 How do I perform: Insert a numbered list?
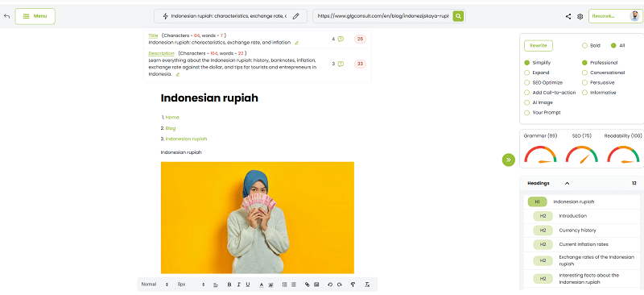pos(284,285)
